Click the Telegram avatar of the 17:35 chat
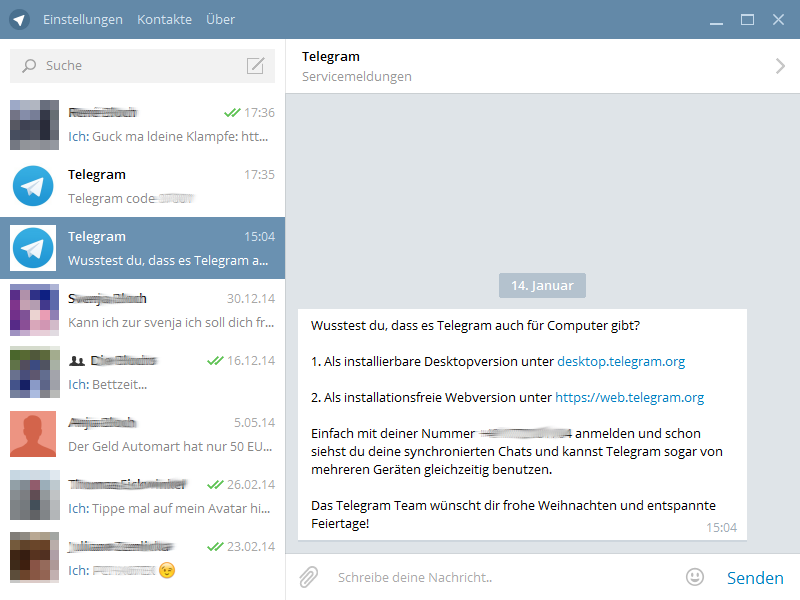Image resolution: width=800 pixels, height=600 pixels. pyautogui.click(x=33, y=186)
